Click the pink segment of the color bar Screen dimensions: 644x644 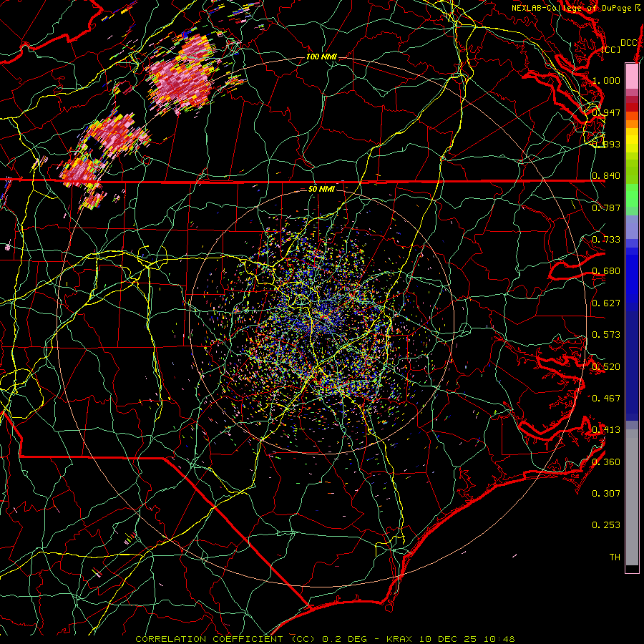(x=632, y=77)
